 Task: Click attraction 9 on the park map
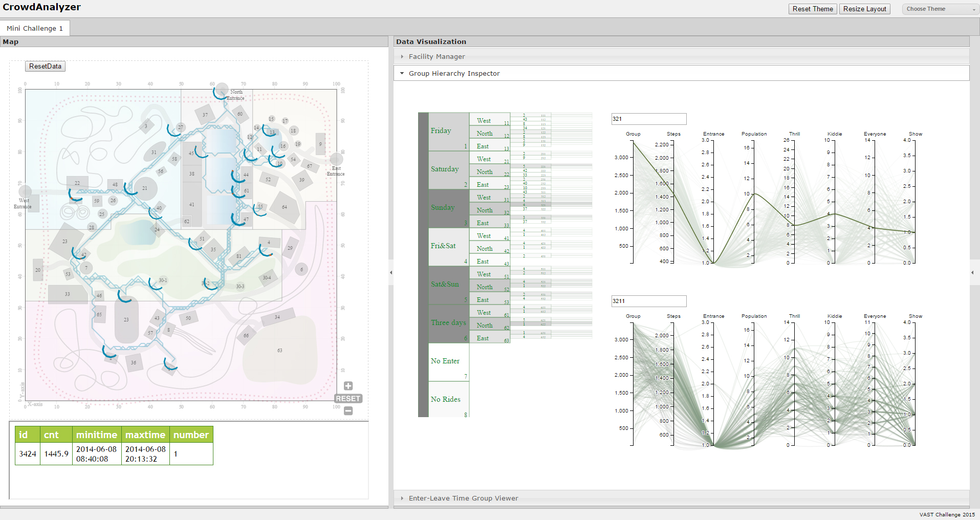(320, 144)
